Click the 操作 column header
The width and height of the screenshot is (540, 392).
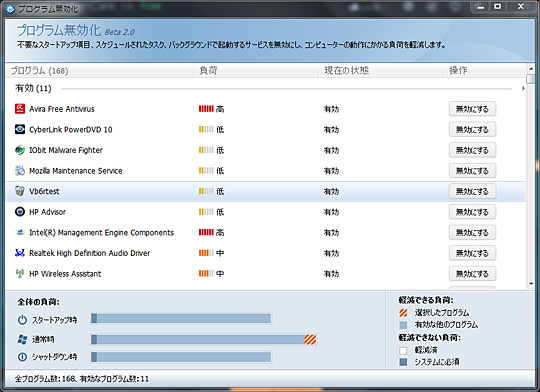click(484, 71)
